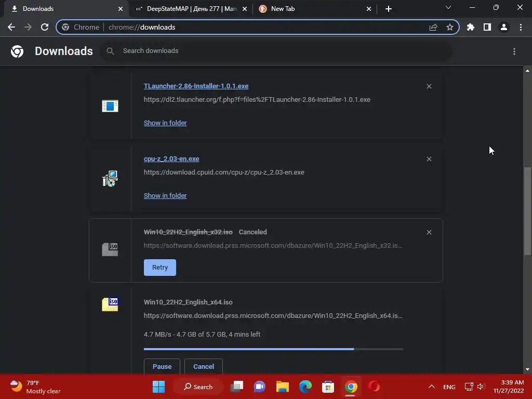Viewport: 532px width, 399px height.
Task: Click the canceled x32 iso file icon
Action: [x=110, y=249]
